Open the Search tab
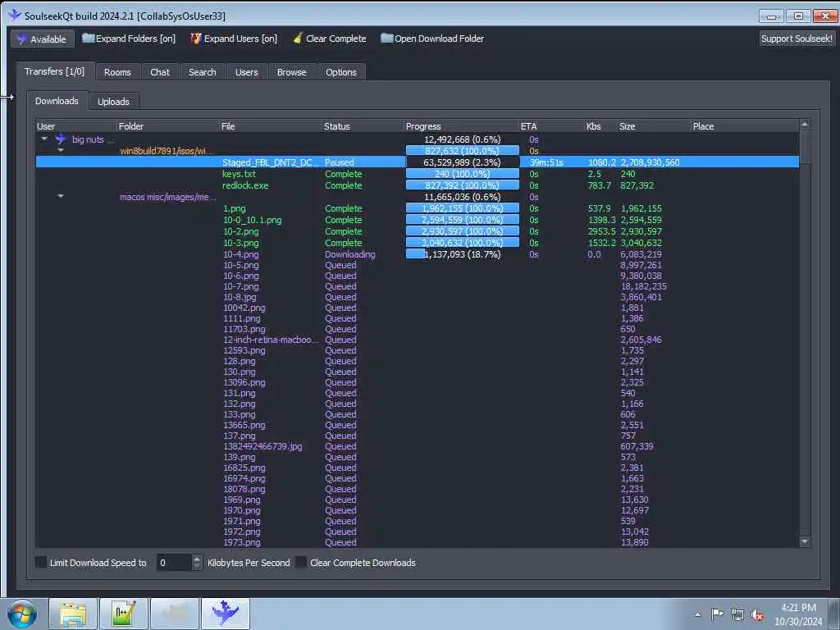This screenshot has width=840, height=630. click(202, 72)
